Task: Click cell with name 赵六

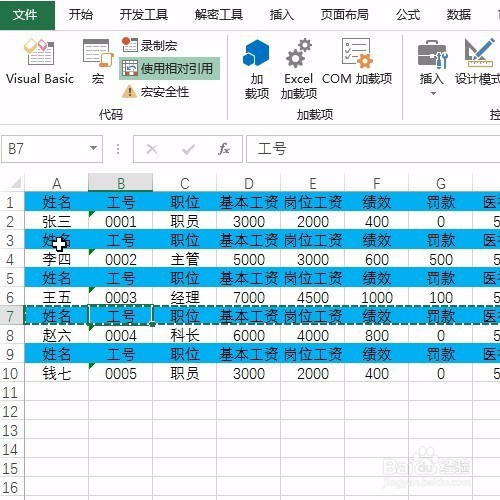Action: tap(57, 335)
